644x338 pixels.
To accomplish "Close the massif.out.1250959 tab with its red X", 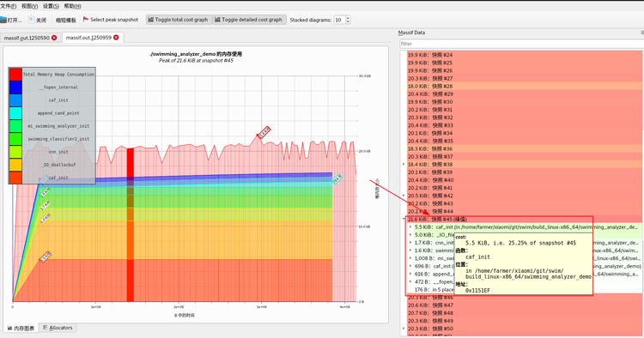I will tap(116, 38).
